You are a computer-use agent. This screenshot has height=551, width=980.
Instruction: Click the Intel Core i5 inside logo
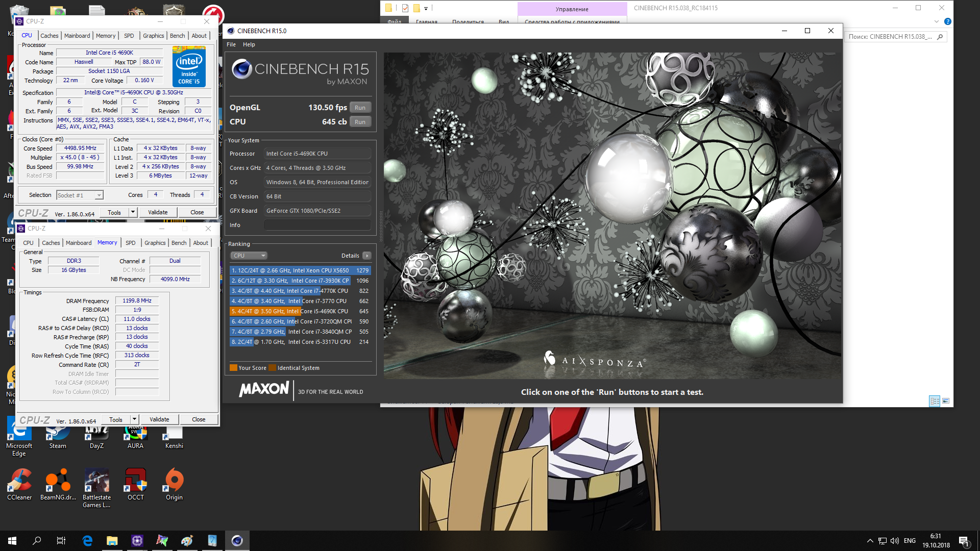[x=189, y=67]
